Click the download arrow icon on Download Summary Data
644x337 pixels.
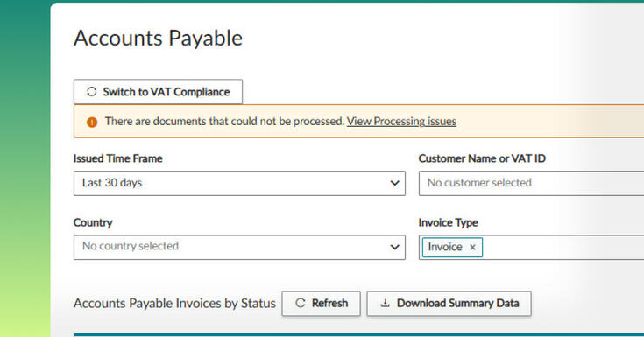[x=385, y=303]
